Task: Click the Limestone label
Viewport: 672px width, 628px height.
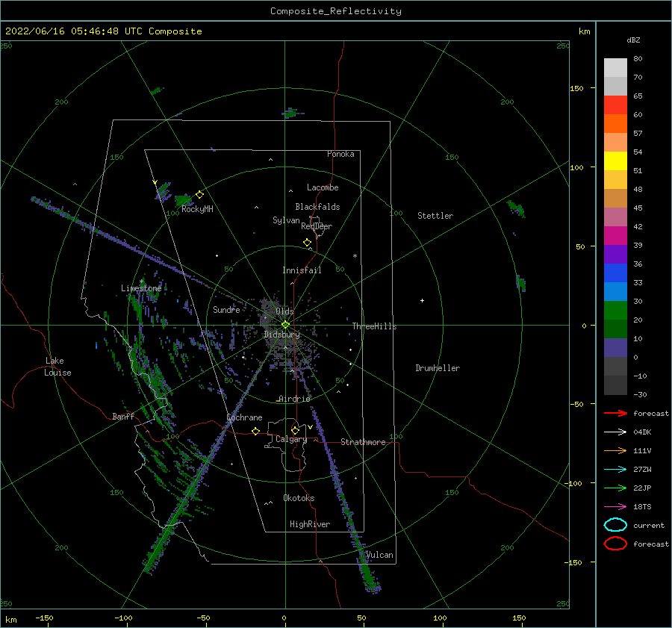Action: 141,288
